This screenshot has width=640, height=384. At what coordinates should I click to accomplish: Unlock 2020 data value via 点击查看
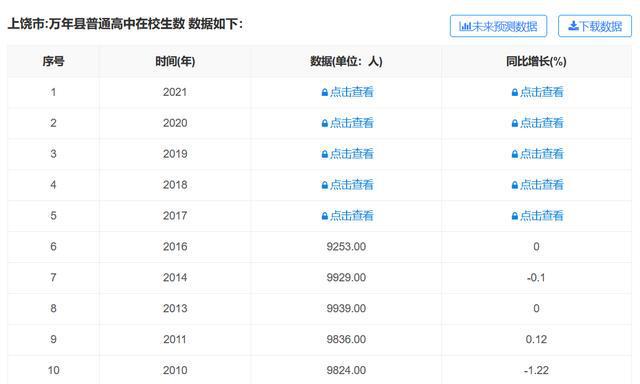click(347, 123)
